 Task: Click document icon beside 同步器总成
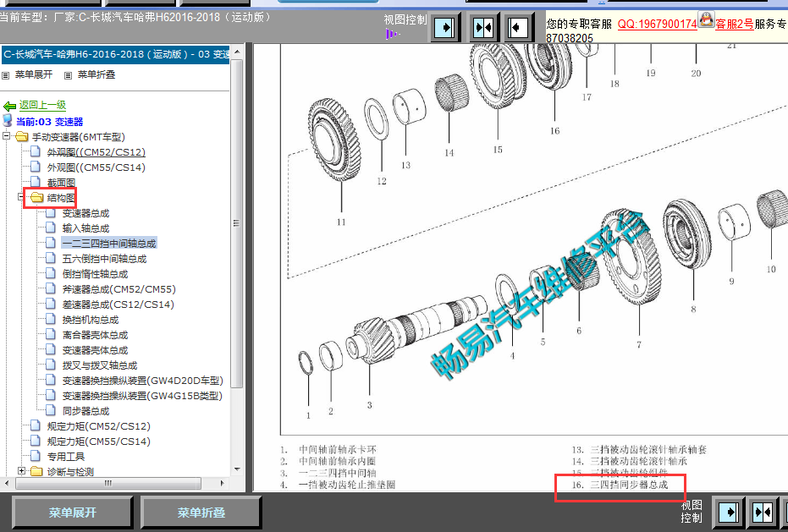(51, 410)
